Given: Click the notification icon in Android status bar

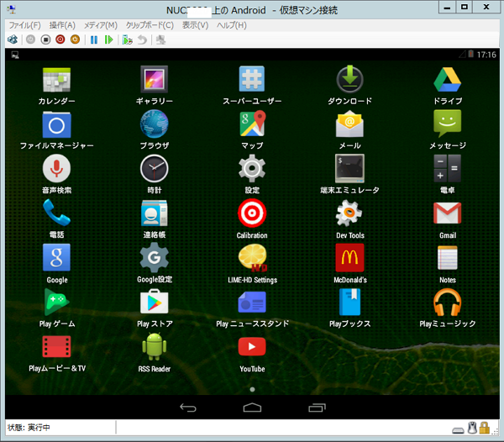Looking at the screenshot, I should [15, 55].
